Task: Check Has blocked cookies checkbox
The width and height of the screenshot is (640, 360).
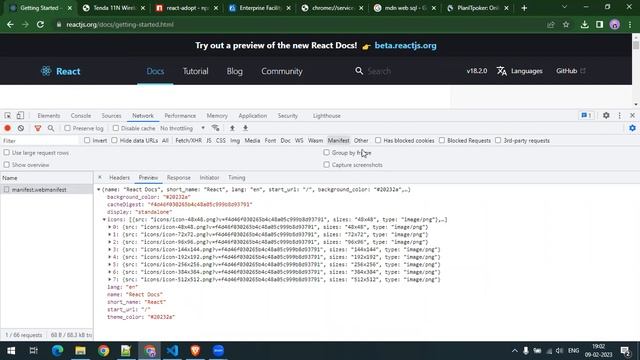Action: (x=378, y=140)
